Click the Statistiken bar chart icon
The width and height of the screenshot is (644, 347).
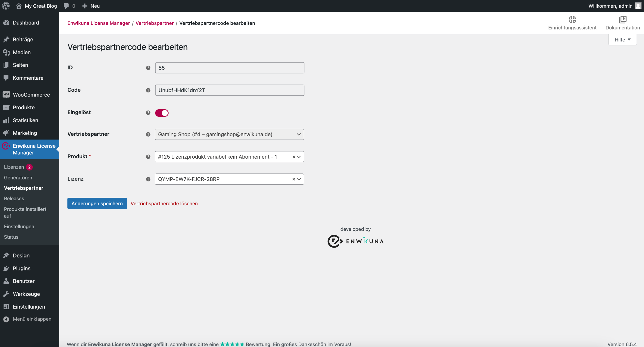6,120
